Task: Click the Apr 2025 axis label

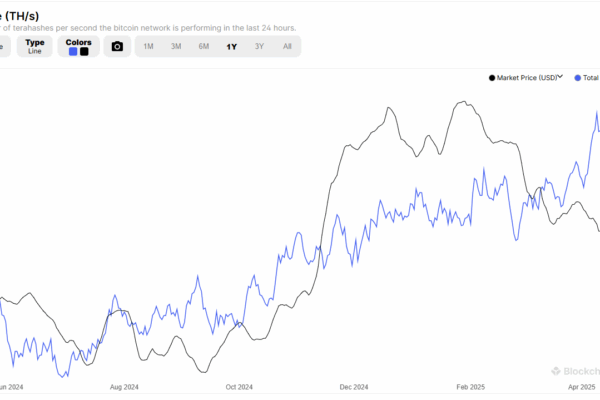Action: point(582,387)
